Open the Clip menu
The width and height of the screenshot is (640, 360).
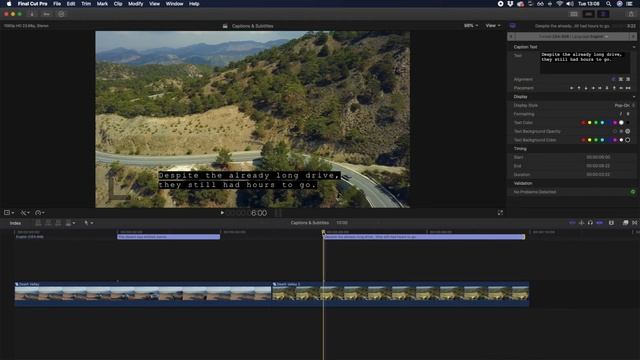118,4
